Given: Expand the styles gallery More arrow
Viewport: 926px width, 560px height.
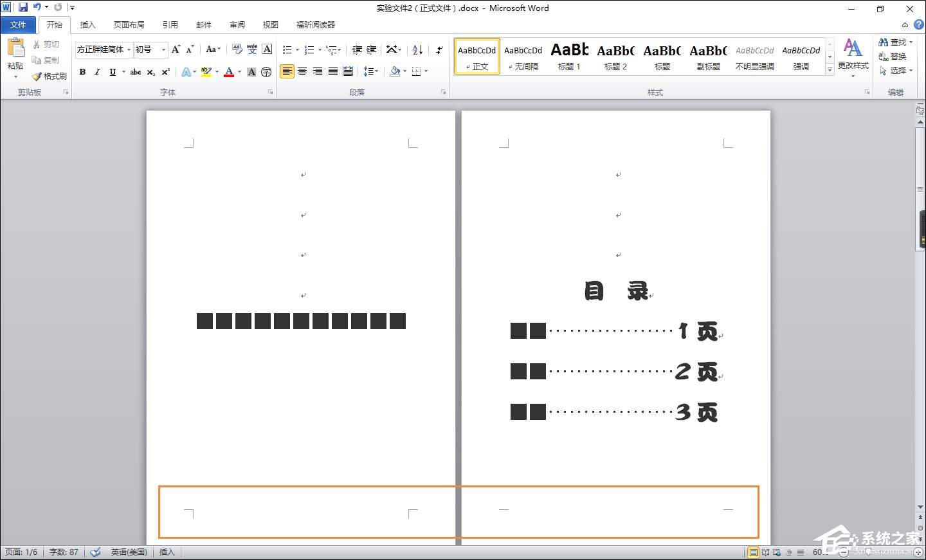Looking at the screenshot, I should [830, 69].
